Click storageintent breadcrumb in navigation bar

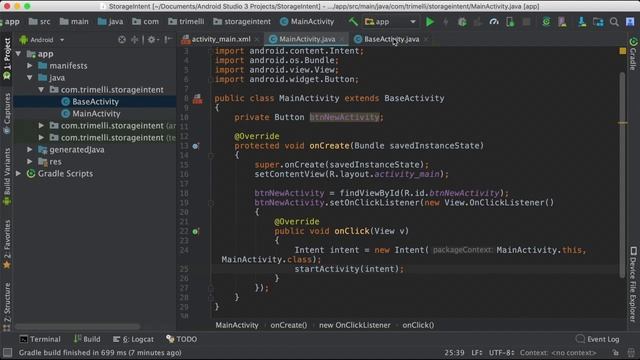coord(242,22)
